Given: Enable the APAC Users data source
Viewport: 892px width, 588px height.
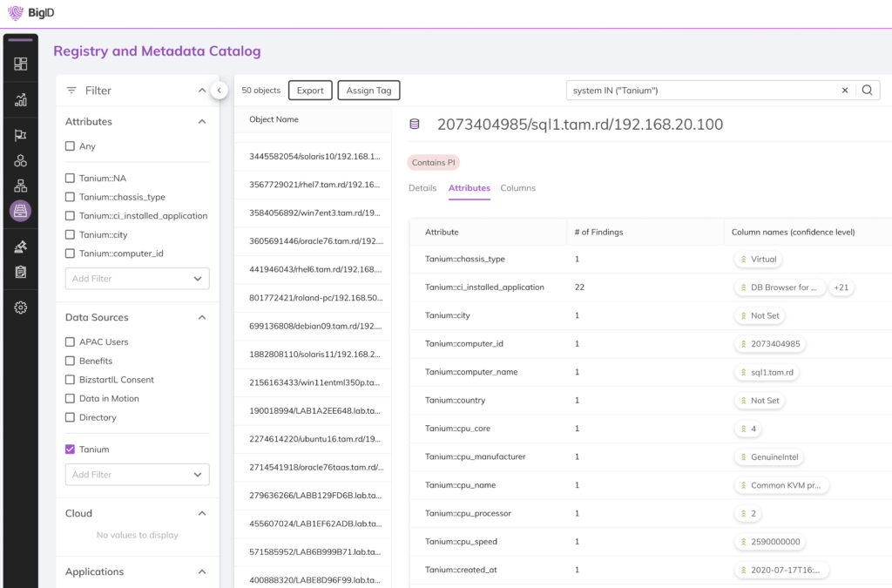Looking at the screenshot, I should [x=71, y=342].
